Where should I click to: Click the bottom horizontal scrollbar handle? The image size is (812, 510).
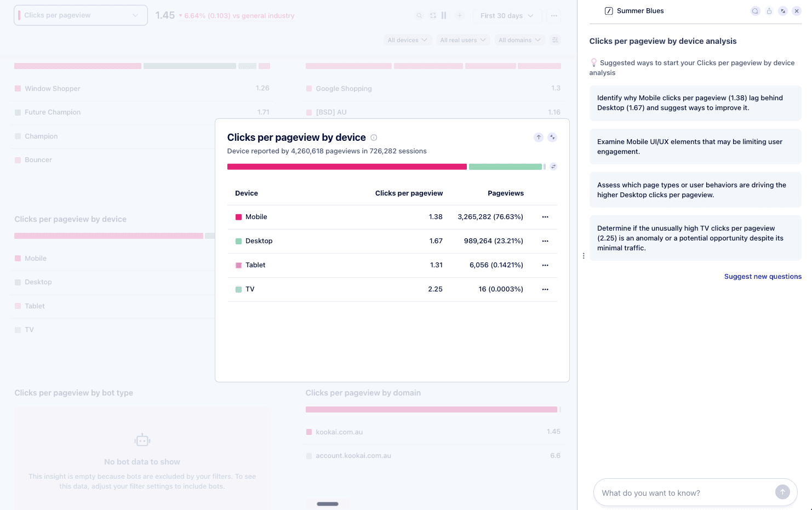328,504
